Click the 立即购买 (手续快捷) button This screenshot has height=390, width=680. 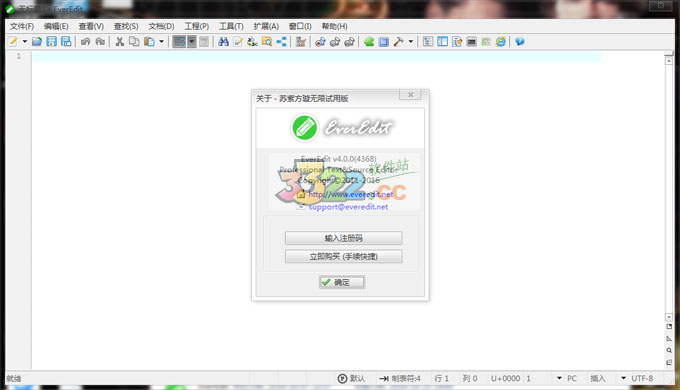tap(343, 256)
